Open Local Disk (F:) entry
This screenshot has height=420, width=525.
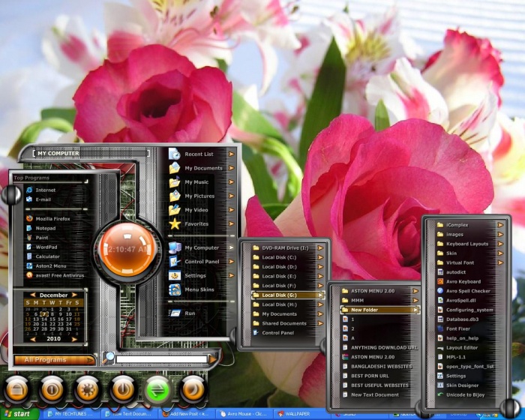[288, 286]
